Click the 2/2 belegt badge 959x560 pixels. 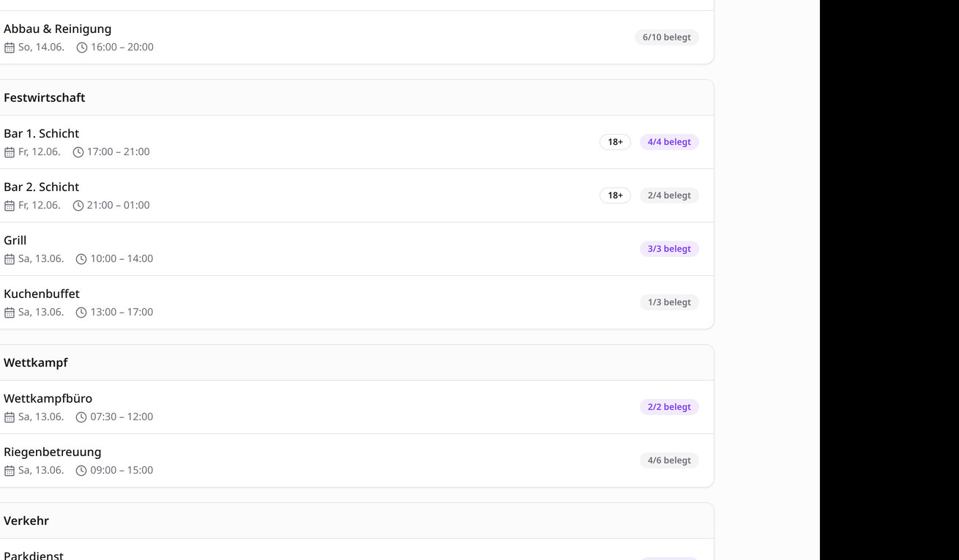(669, 407)
